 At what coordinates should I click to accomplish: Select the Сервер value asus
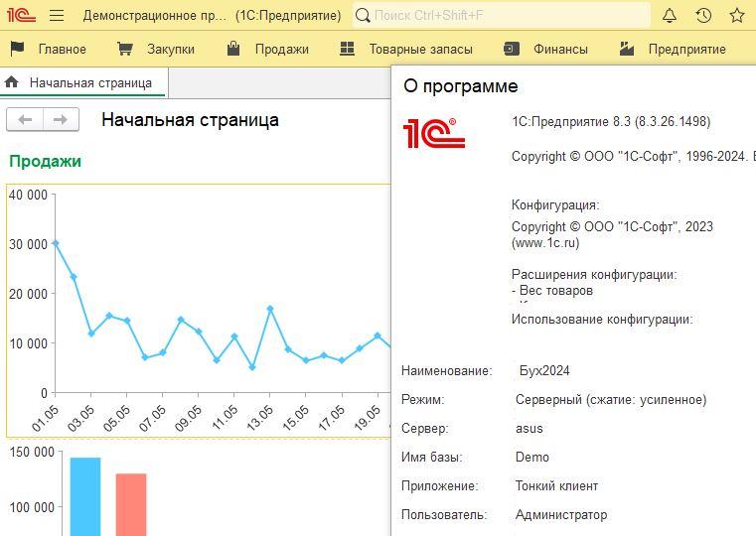pos(529,429)
